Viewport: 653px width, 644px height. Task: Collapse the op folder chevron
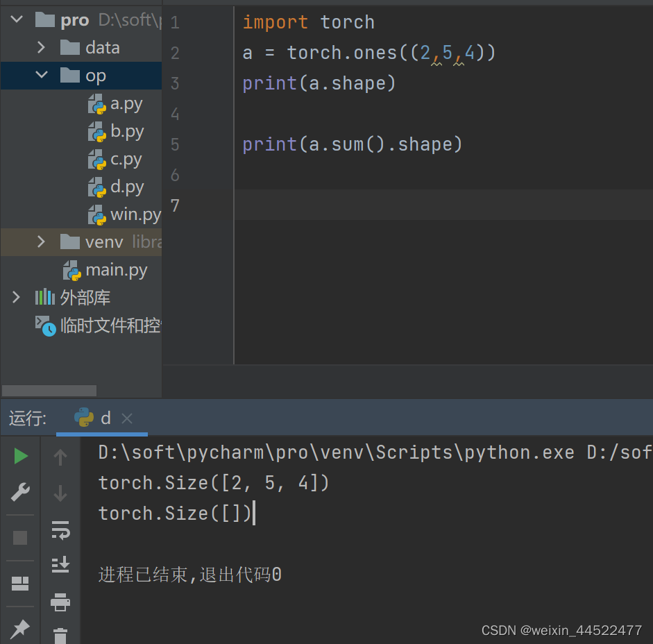pyautogui.click(x=42, y=75)
